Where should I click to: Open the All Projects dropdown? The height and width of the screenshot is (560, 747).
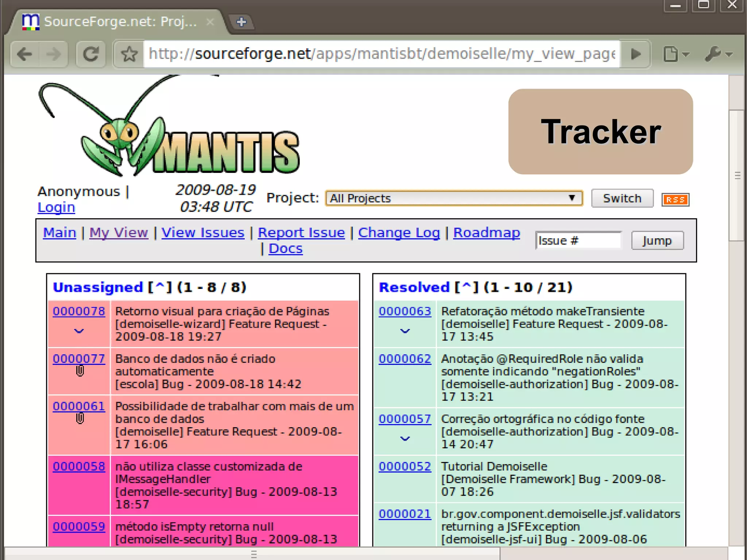(x=454, y=198)
